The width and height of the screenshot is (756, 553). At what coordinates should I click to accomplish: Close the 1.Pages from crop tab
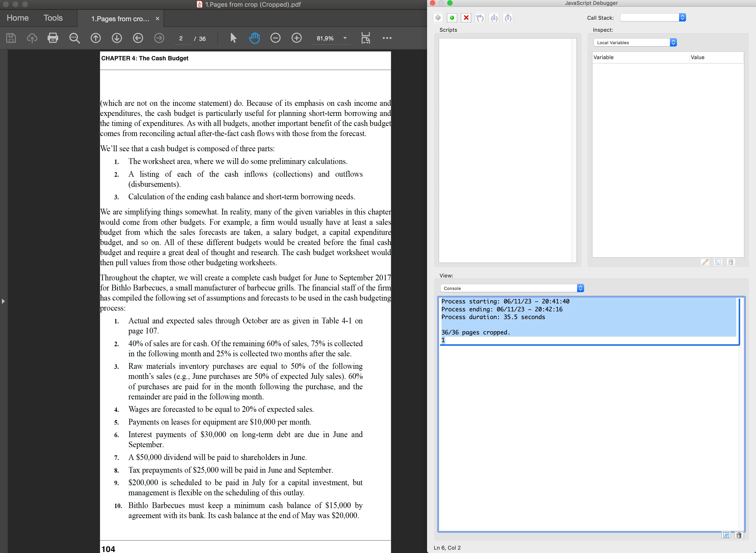coord(157,19)
